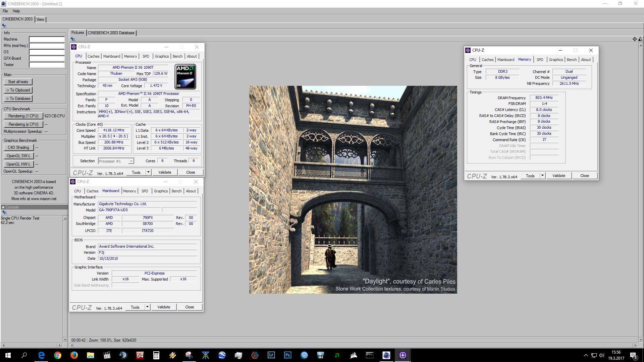Launch Google Chrome from taskbar
Screen dimensions: 644x362
coord(58,355)
